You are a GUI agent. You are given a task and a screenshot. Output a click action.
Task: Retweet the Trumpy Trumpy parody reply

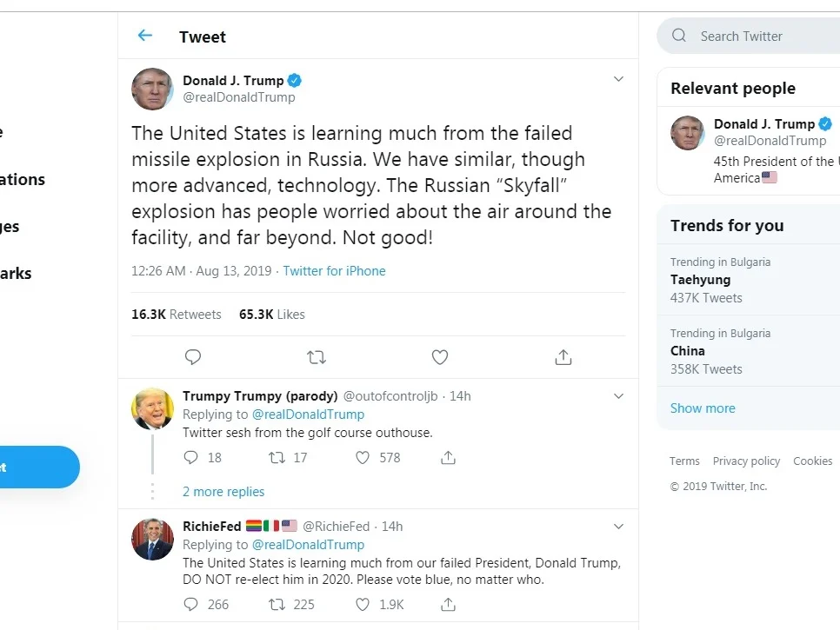[277, 458]
